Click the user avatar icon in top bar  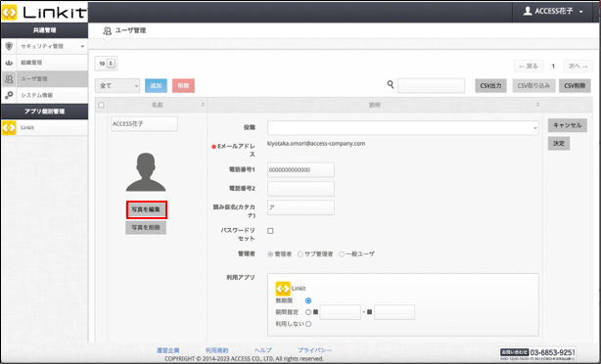[528, 11]
